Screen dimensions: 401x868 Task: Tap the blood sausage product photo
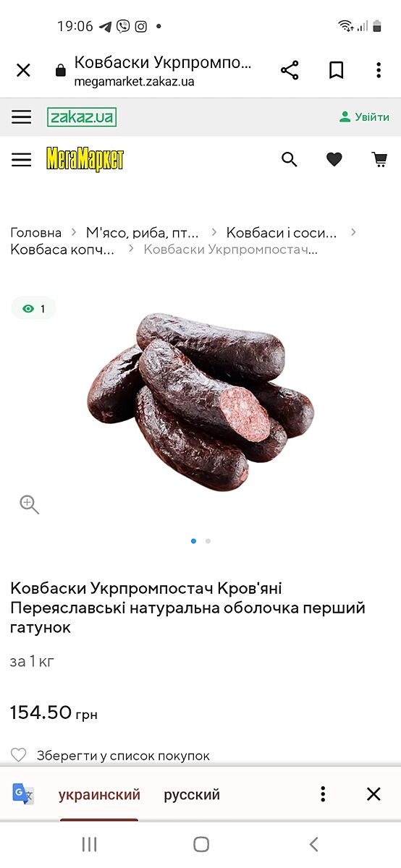200,401
